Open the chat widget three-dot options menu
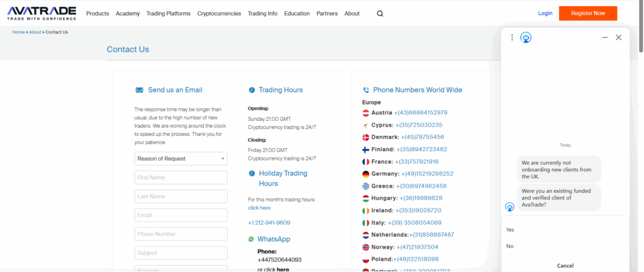This screenshot has height=272, width=644. (512, 38)
